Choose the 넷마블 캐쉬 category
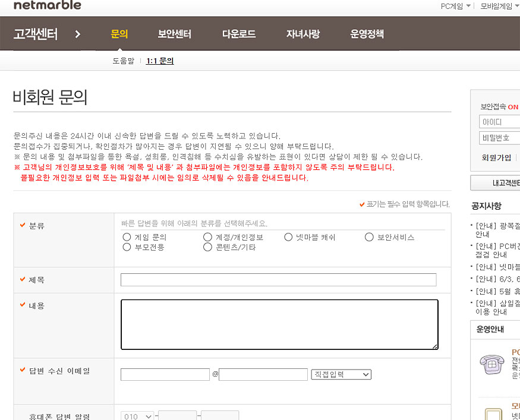The image size is (520, 420). (x=288, y=237)
